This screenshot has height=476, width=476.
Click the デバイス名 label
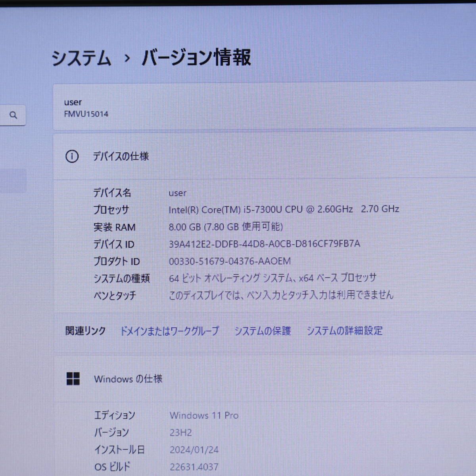pos(112,193)
